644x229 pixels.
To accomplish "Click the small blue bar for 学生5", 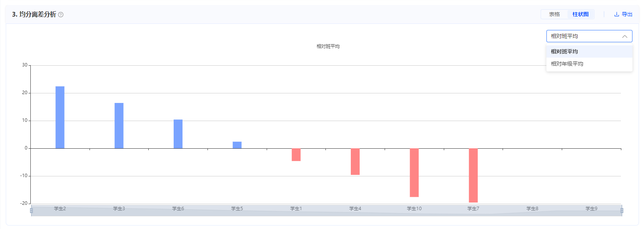I will (x=237, y=145).
